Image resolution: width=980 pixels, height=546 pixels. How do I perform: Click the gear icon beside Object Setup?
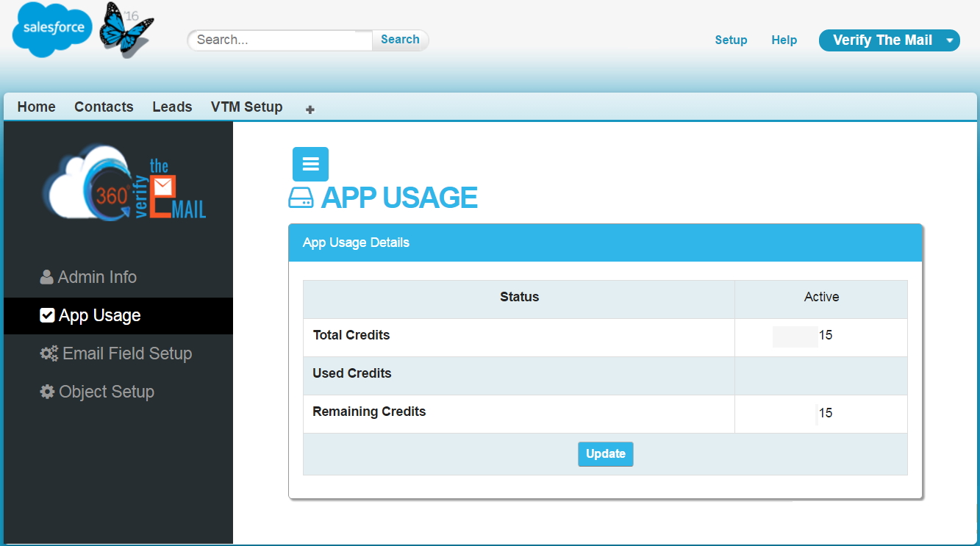coord(47,392)
